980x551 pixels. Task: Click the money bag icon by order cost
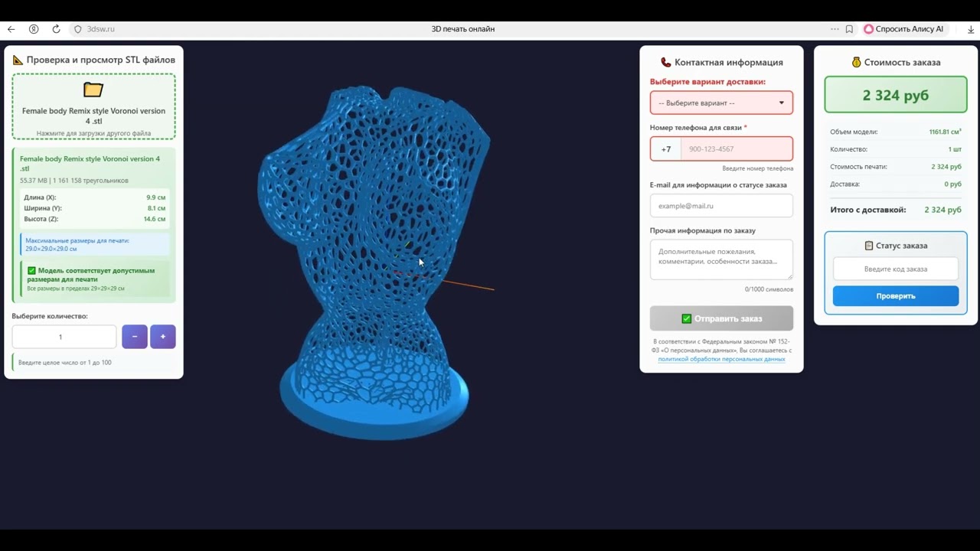pos(857,62)
